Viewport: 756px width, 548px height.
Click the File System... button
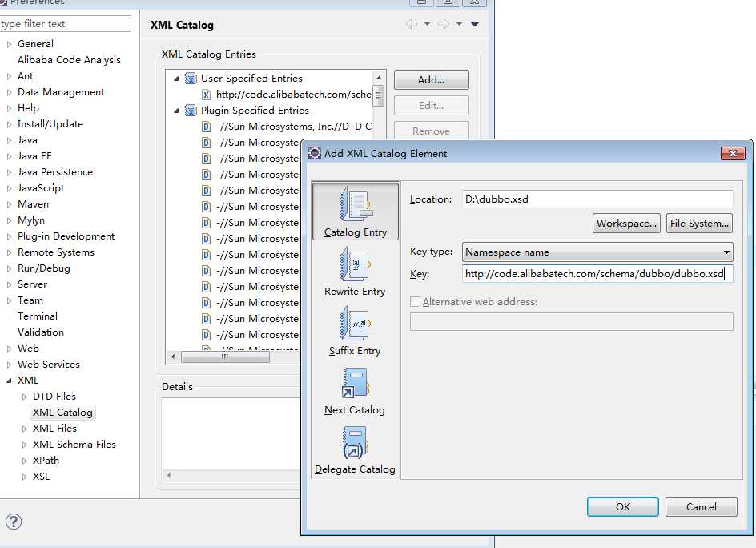[x=699, y=224]
